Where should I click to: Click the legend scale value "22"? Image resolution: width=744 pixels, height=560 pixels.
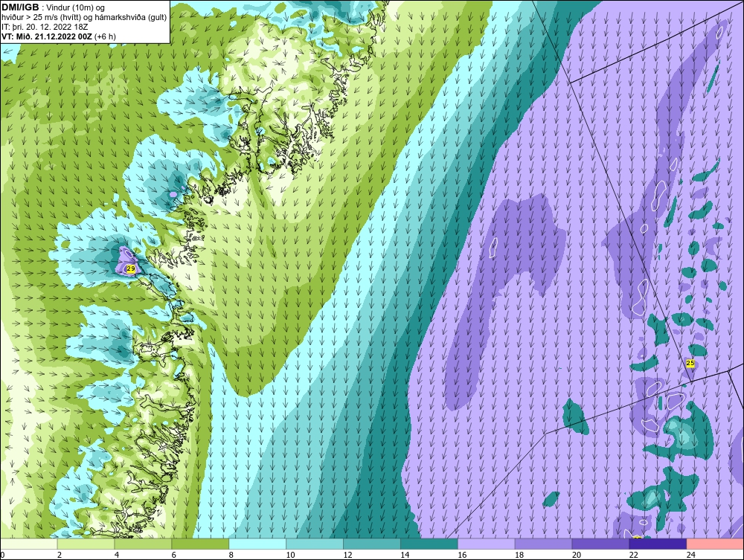pyautogui.click(x=633, y=555)
